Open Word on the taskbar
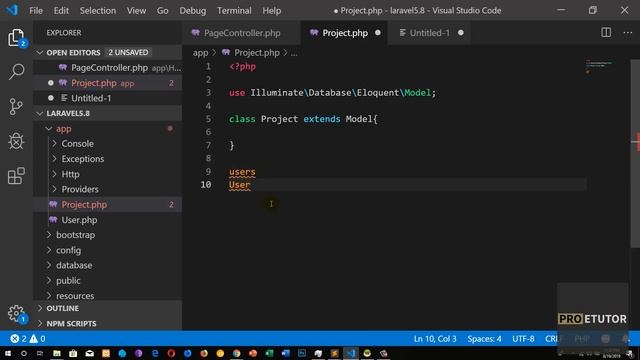Screen dimensions: 640x360 pos(286,353)
